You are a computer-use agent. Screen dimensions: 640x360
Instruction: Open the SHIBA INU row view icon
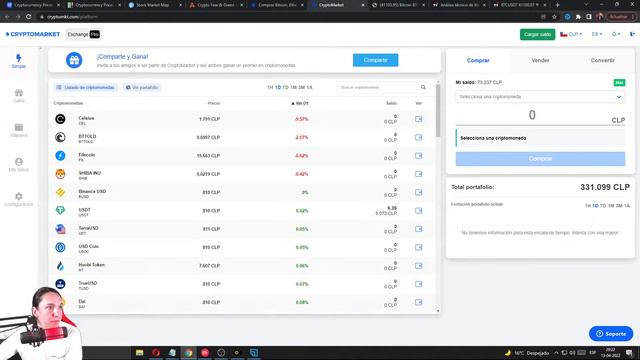click(418, 174)
